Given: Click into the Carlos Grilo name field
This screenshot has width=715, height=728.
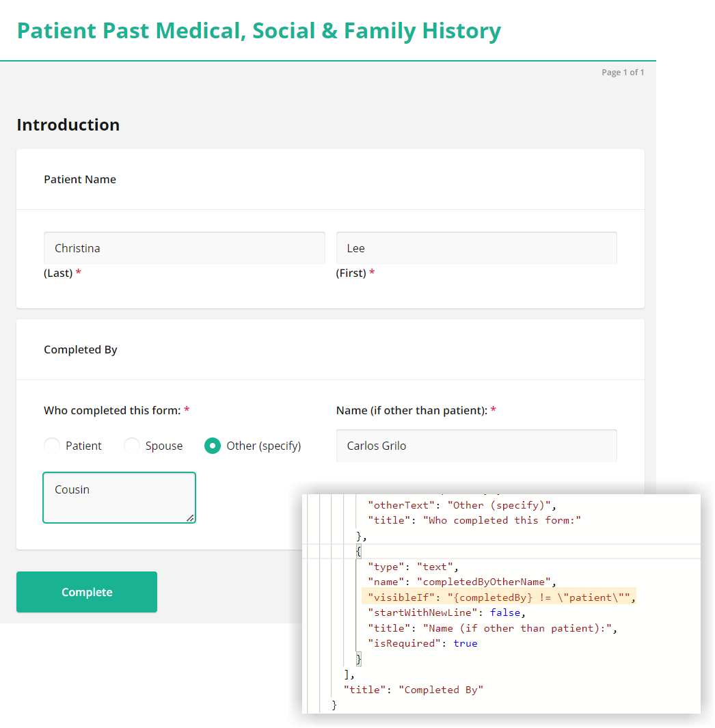Looking at the screenshot, I should (x=476, y=445).
